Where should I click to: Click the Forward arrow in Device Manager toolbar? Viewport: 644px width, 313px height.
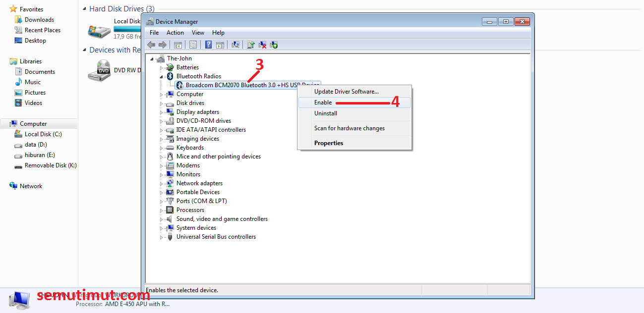coord(163,45)
